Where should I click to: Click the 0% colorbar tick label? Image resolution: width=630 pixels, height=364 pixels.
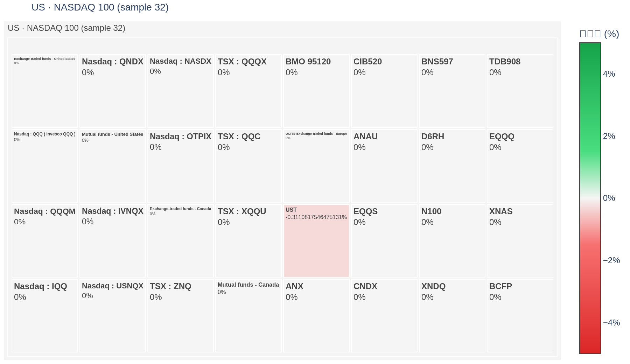coord(609,198)
